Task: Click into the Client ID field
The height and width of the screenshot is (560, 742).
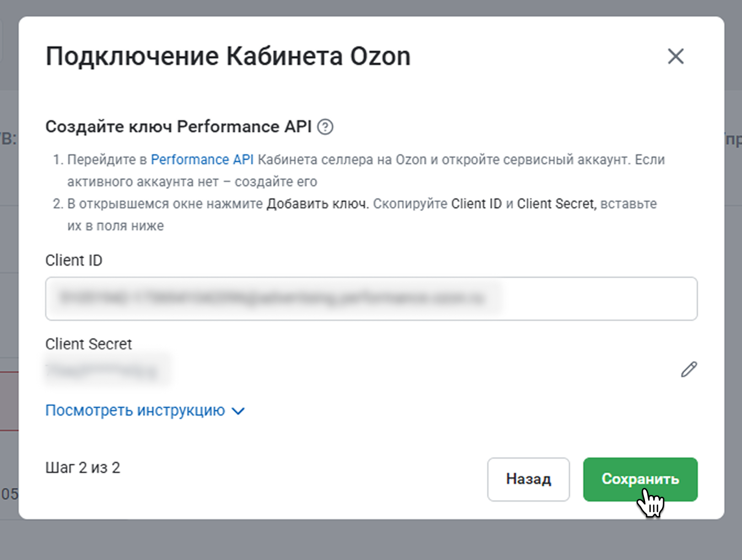Action: pos(372,299)
